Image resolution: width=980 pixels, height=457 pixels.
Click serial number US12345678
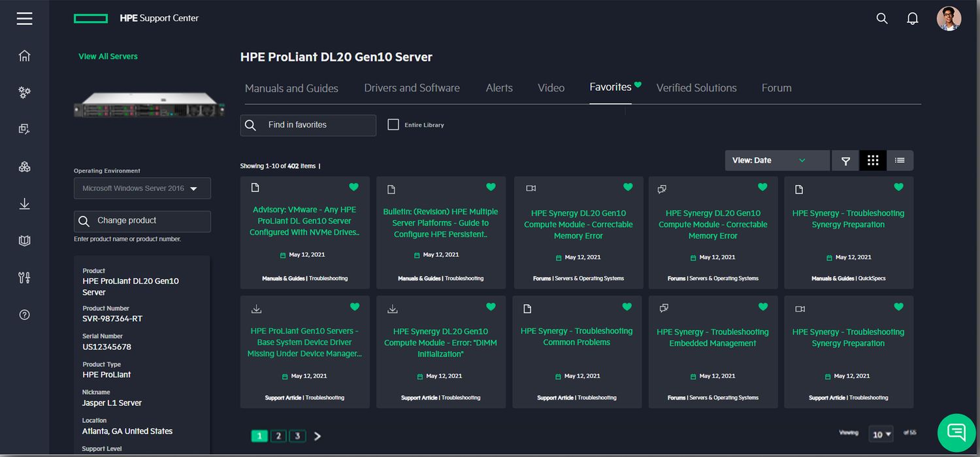[106, 347]
